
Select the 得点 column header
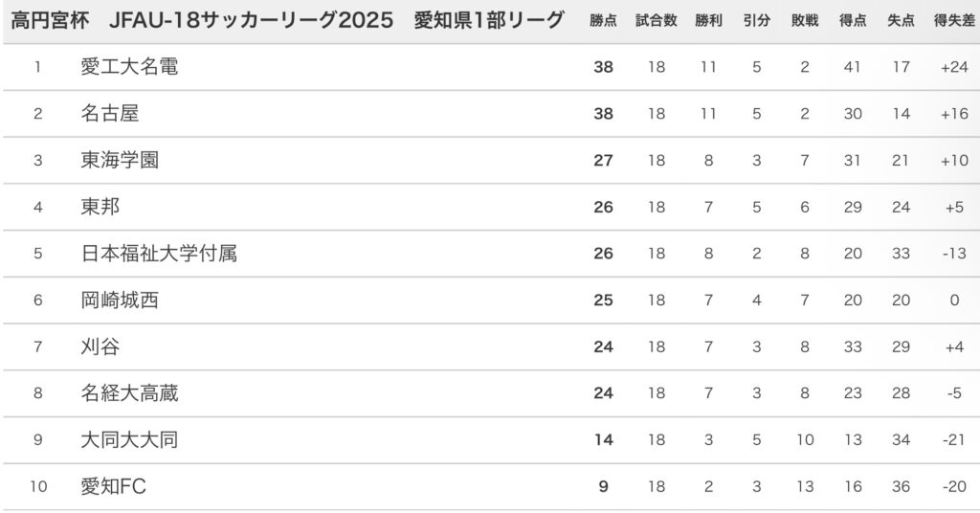pyautogui.click(x=853, y=21)
